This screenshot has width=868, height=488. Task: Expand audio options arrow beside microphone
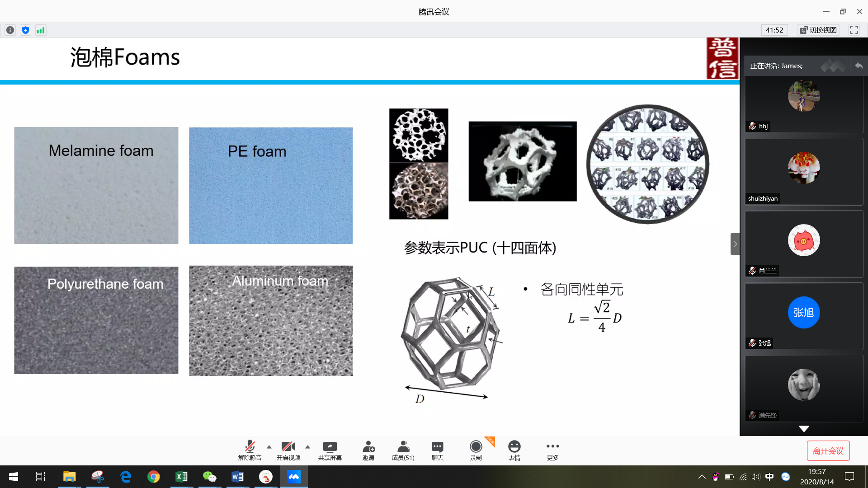[x=269, y=447]
